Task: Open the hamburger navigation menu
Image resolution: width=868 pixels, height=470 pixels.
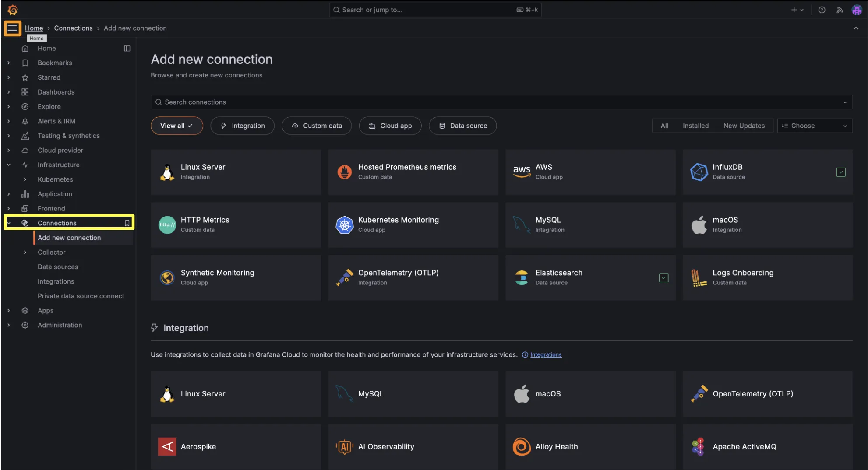Action: tap(12, 28)
